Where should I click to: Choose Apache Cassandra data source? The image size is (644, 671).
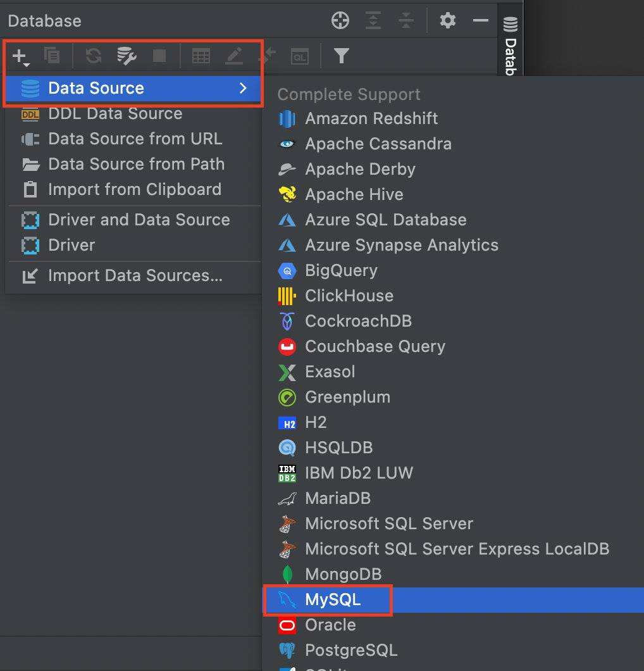[x=454, y=144]
